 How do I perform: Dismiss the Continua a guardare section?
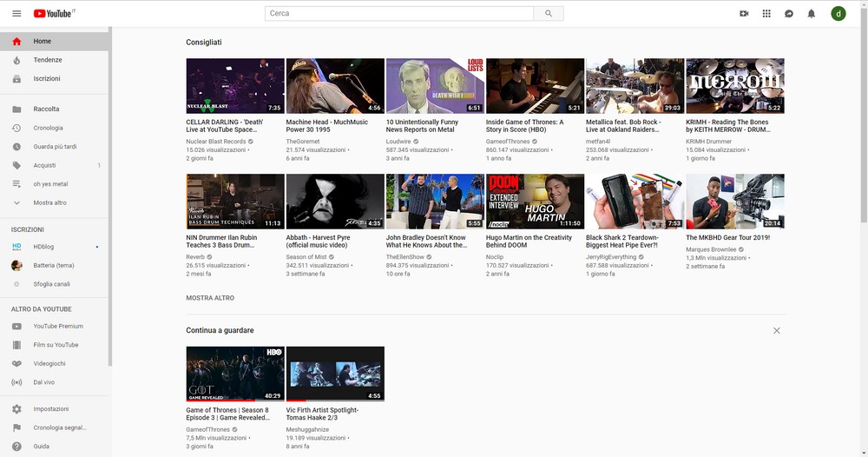tap(776, 330)
